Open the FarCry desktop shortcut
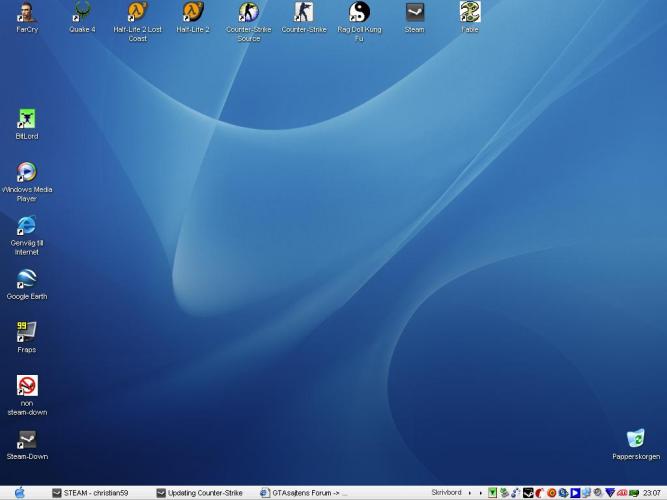This screenshot has width=667, height=500. pos(27,13)
